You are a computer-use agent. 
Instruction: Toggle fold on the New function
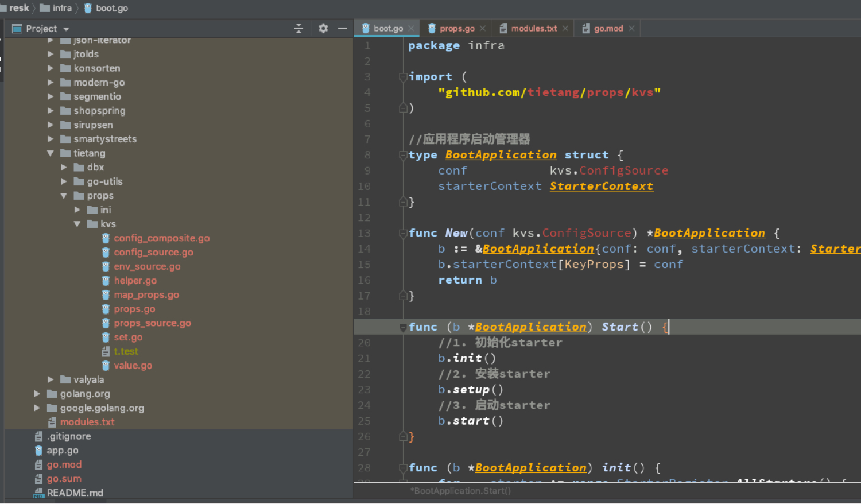403,233
